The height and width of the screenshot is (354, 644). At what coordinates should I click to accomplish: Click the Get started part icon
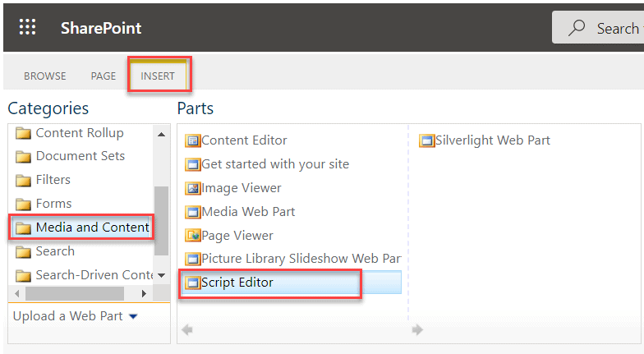click(192, 164)
